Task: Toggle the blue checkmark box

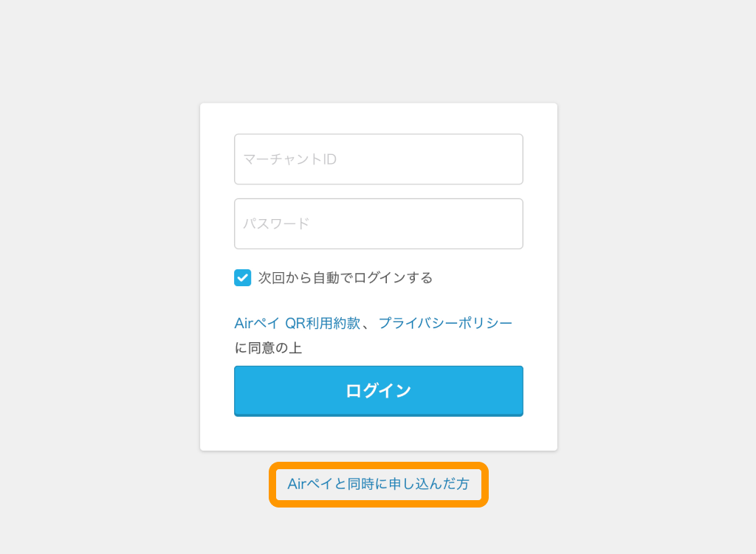Action: (243, 277)
